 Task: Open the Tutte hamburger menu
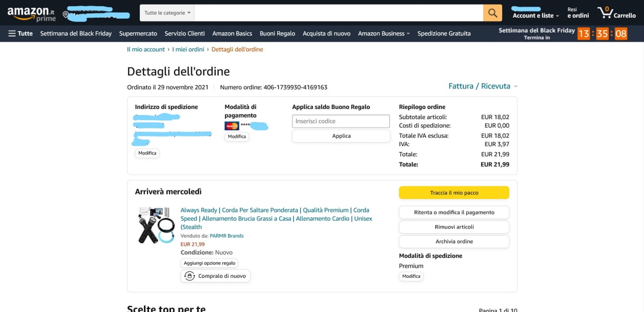pyautogui.click(x=21, y=34)
